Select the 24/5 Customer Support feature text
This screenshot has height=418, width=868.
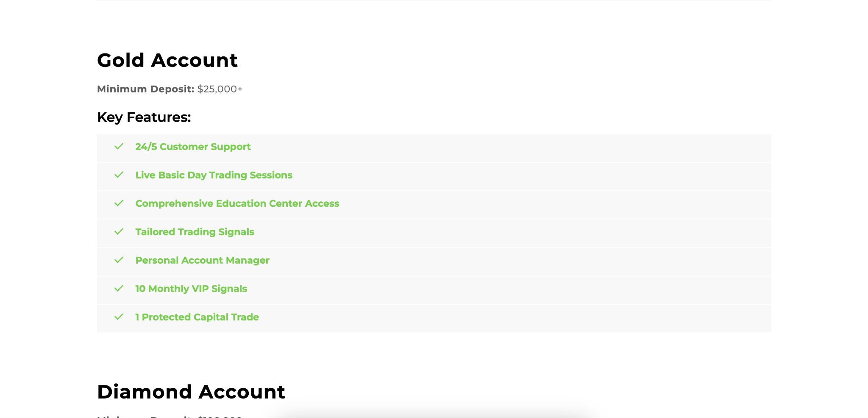tap(193, 147)
